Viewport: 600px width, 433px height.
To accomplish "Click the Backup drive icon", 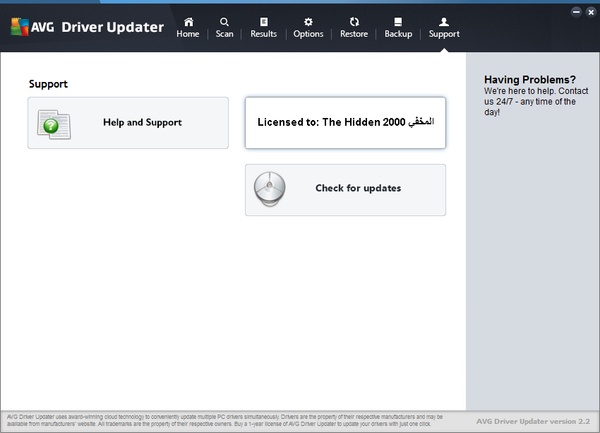I will [398, 21].
